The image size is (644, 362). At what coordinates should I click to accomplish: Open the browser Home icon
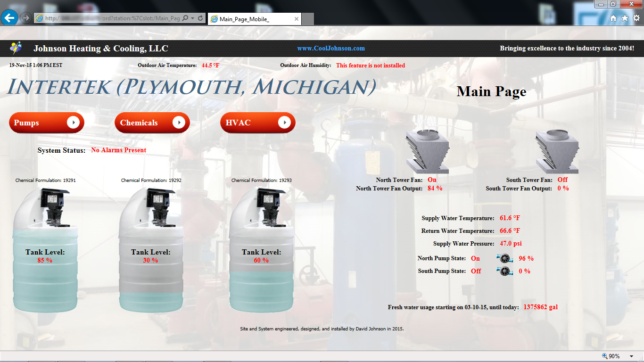click(x=613, y=18)
